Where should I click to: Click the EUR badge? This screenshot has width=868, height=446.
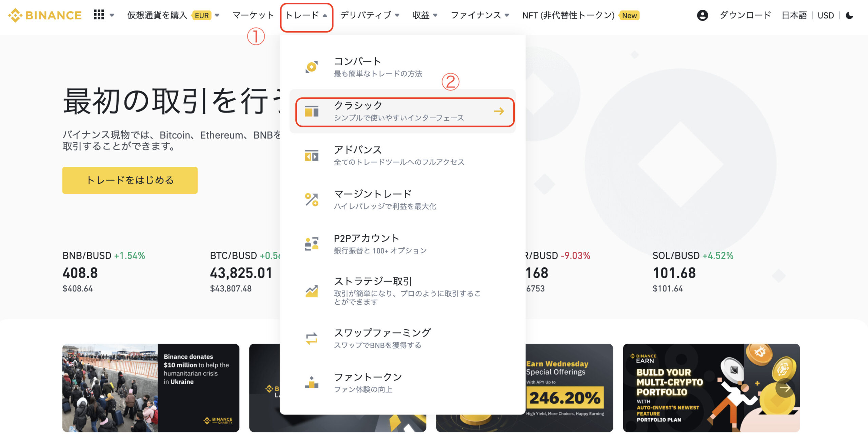click(201, 15)
